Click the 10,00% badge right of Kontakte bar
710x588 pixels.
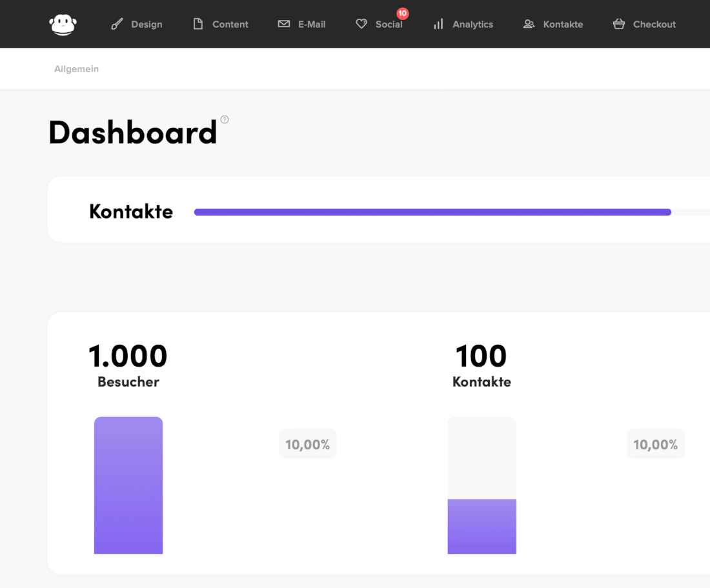(655, 444)
